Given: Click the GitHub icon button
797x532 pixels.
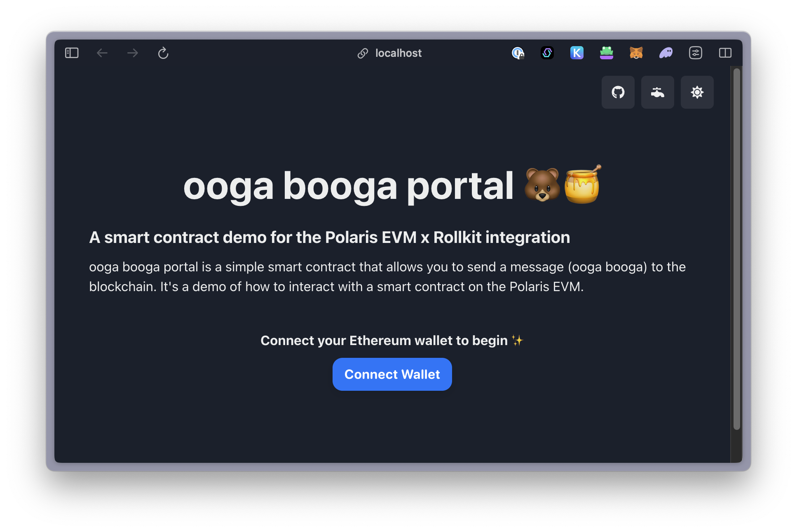Looking at the screenshot, I should [x=618, y=93].
